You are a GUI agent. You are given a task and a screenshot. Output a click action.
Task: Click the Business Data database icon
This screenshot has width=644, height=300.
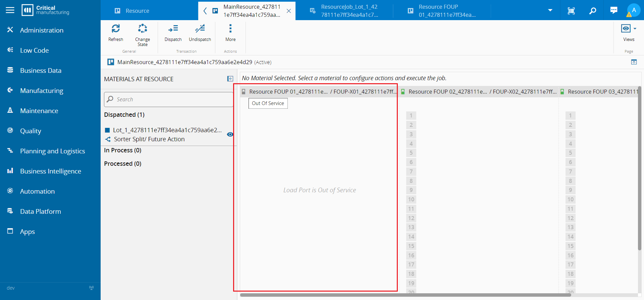click(x=10, y=70)
